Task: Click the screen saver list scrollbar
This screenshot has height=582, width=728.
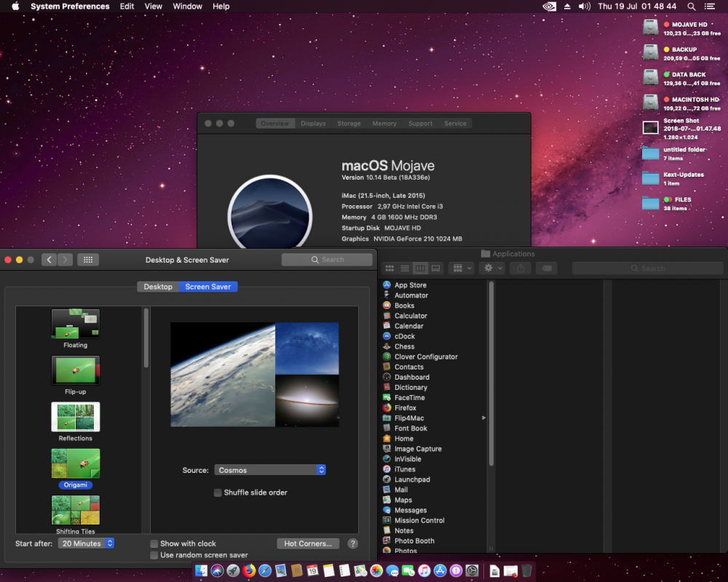Action: (x=146, y=338)
